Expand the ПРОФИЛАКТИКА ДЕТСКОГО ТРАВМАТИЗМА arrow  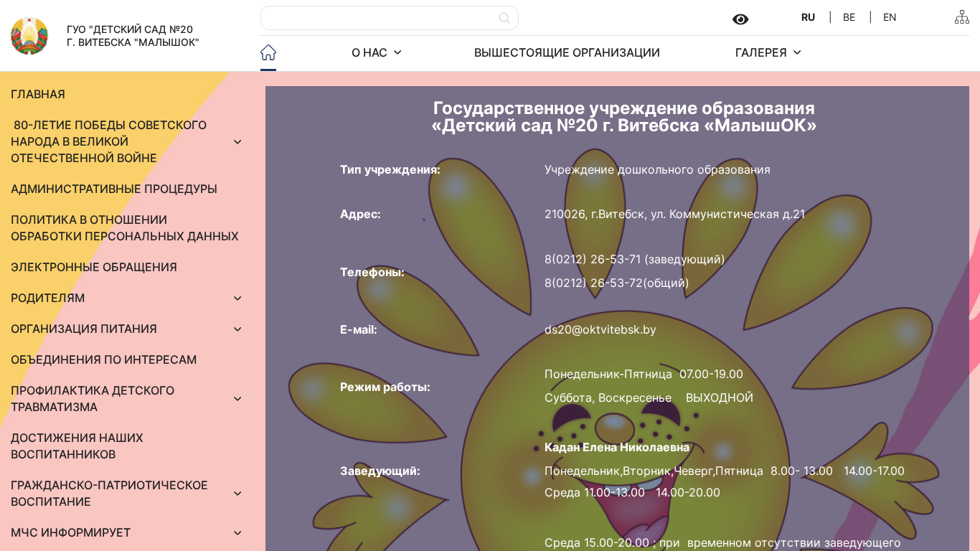(237, 399)
